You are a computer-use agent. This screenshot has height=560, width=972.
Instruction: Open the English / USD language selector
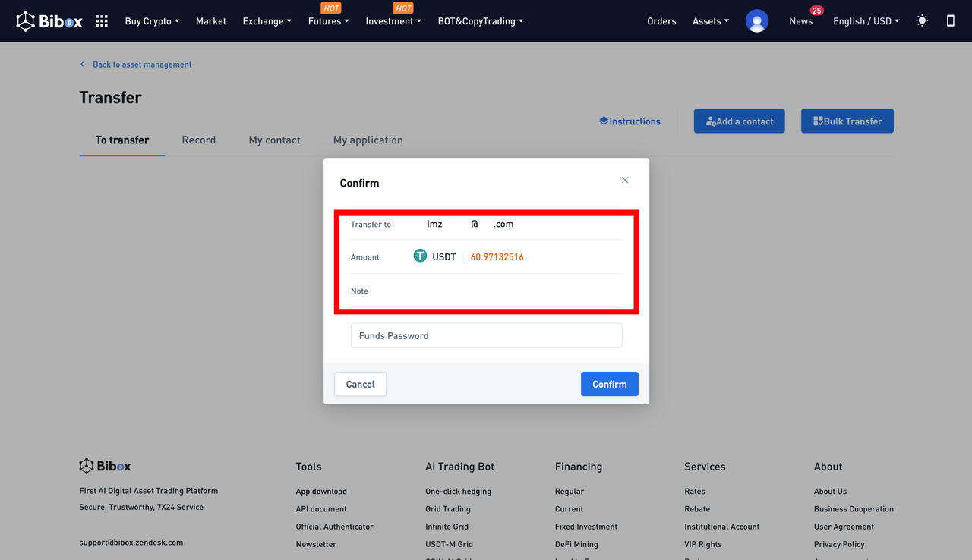[866, 21]
